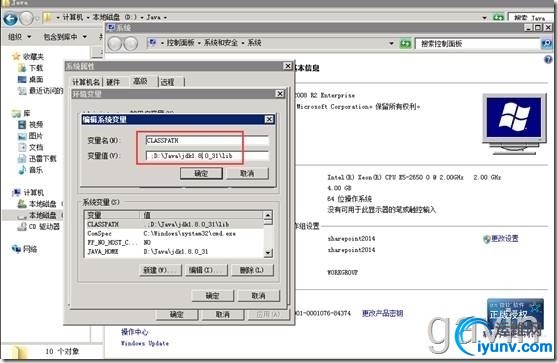
Task: Open 包含到库中 dropdown in Explorer
Action: pyautogui.click(x=65, y=37)
